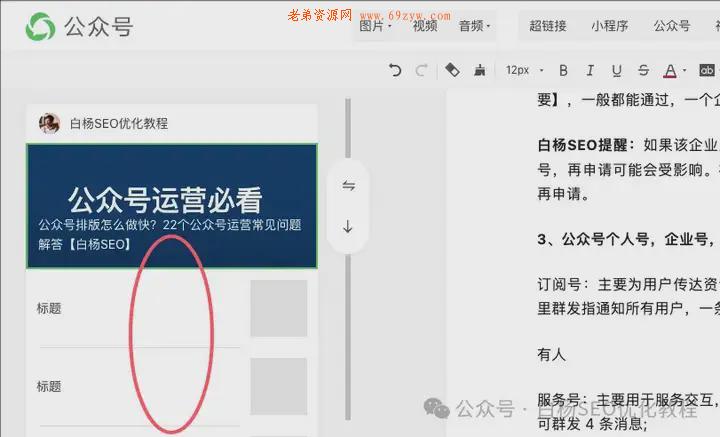
Task: Click the first gray article thumbnail placeholder
Action: [279, 308]
